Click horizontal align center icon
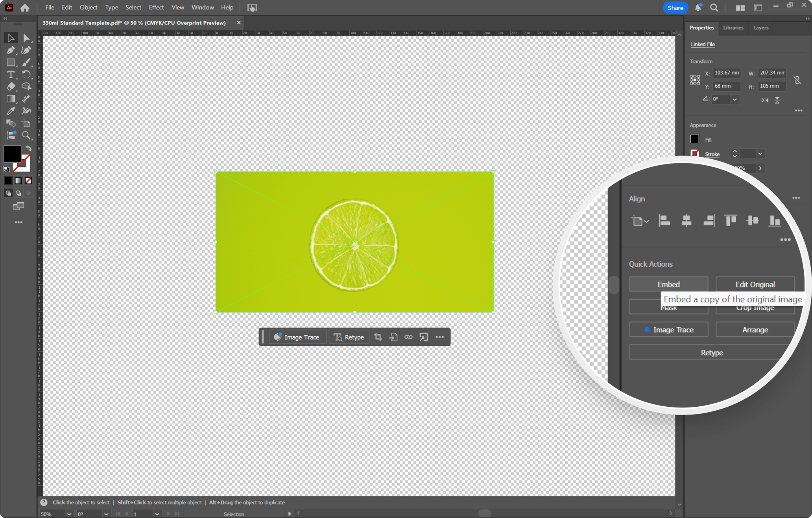 (x=686, y=220)
